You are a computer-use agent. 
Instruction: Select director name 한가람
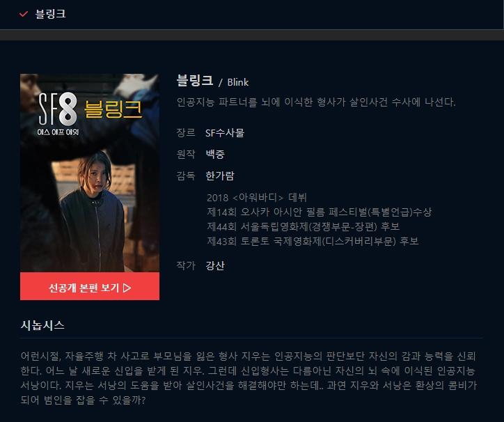coord(220,175)
